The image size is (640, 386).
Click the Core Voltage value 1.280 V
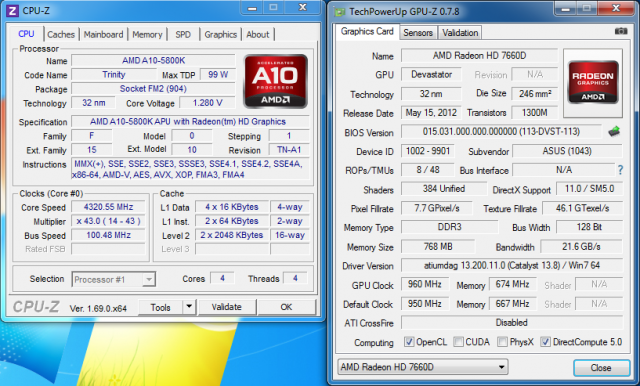[207, 103]
